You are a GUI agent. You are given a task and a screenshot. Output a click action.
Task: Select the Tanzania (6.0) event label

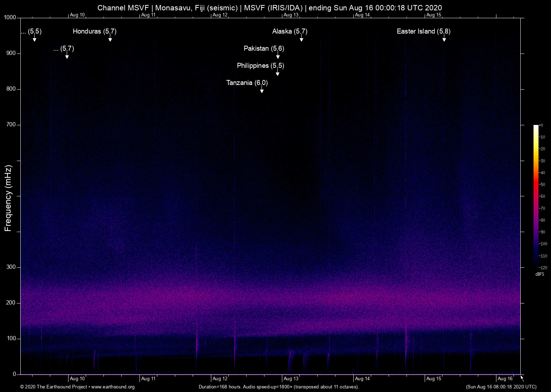coord(247,83)
